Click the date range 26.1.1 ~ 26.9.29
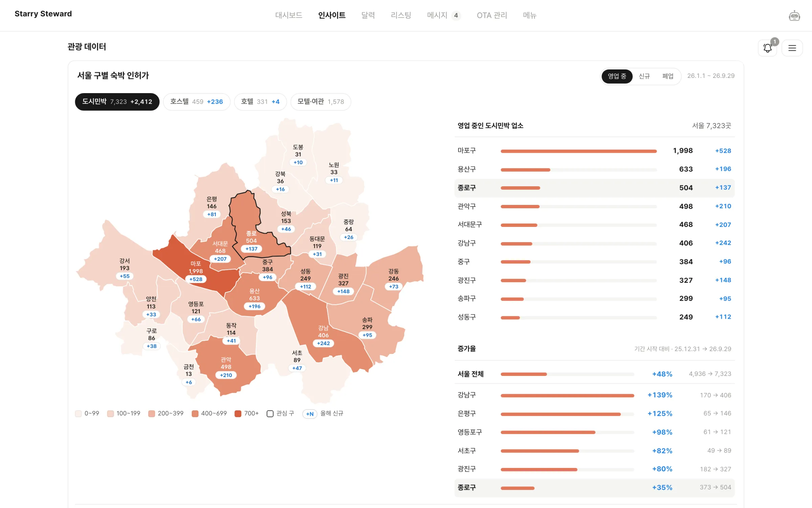812x508 pixels. coord(710,76)
